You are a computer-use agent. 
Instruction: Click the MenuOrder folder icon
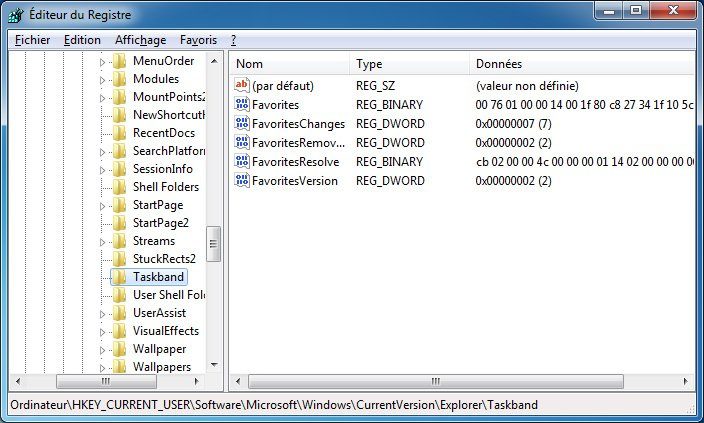[x=119, y=61]
